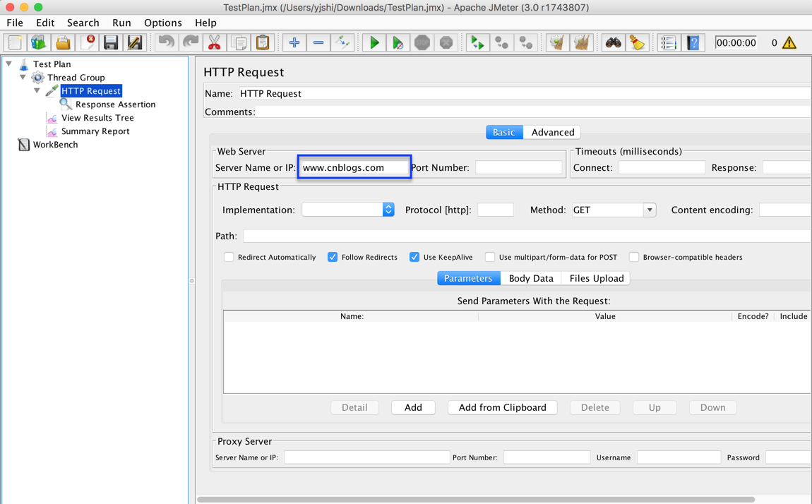Click the warning triangle error indicator
The image size is (812, 504).
[789, 43]
